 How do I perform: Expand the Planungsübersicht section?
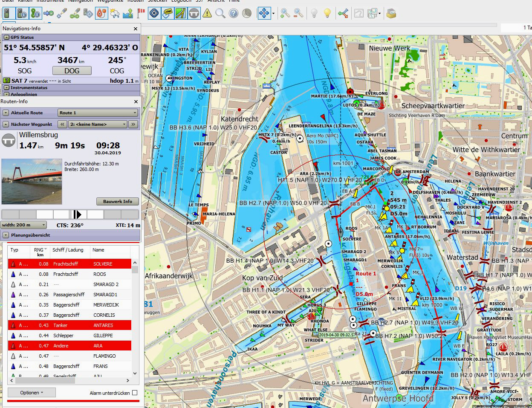(6, 235)
